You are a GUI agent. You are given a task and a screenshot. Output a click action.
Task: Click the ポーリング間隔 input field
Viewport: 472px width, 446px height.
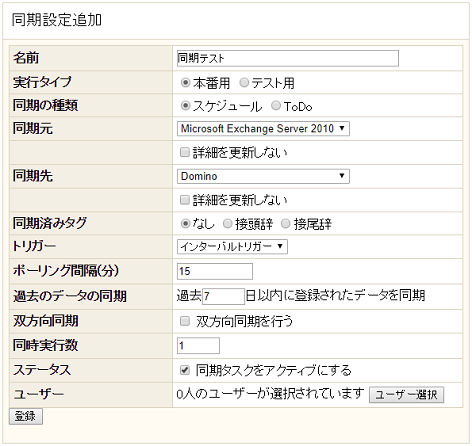point(215,271)
